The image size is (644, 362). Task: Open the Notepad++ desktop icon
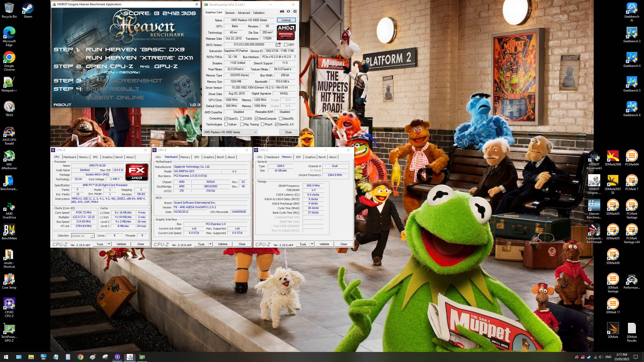[9, 84]
